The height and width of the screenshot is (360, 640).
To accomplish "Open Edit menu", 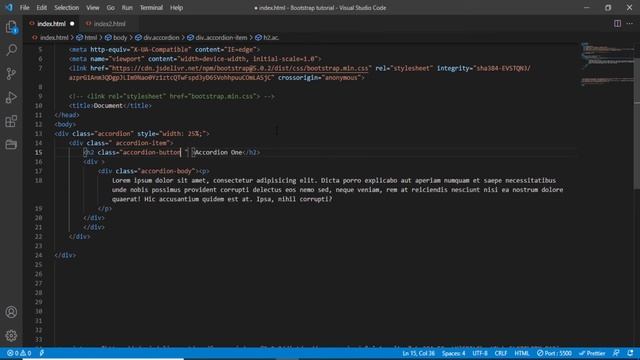I will 42,8.
